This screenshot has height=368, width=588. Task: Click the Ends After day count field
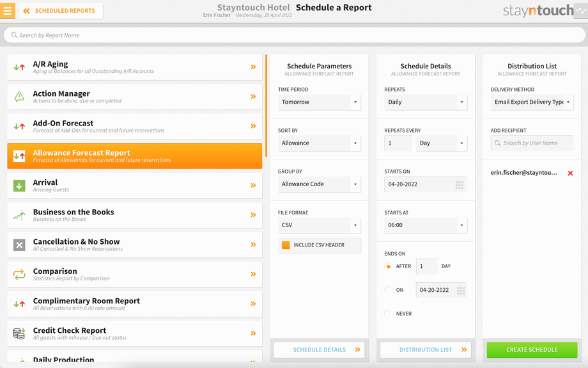[x=427, y=266]
